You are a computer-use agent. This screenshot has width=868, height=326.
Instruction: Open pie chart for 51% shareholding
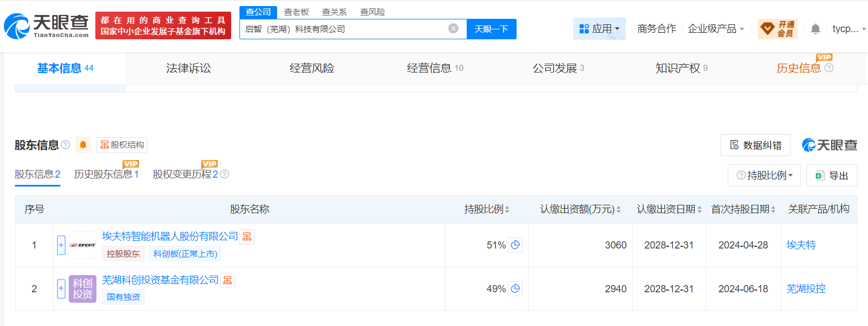coord(515,245)
